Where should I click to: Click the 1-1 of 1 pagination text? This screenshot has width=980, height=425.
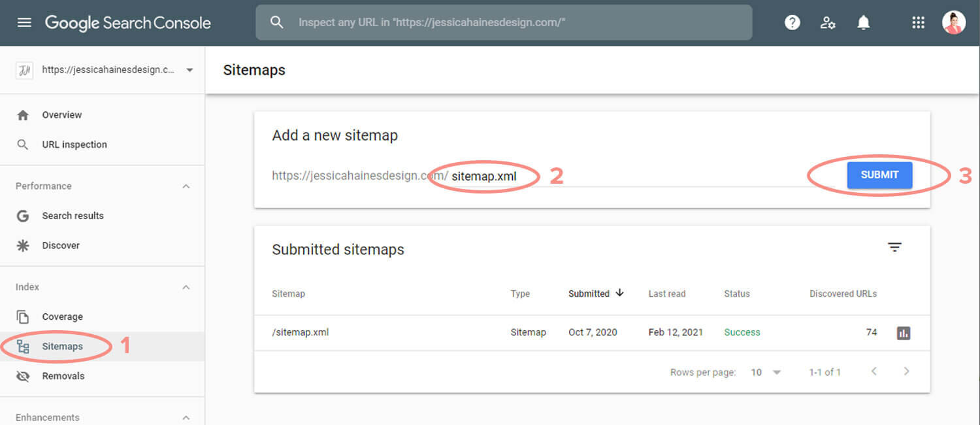click(x=825, y=372)
